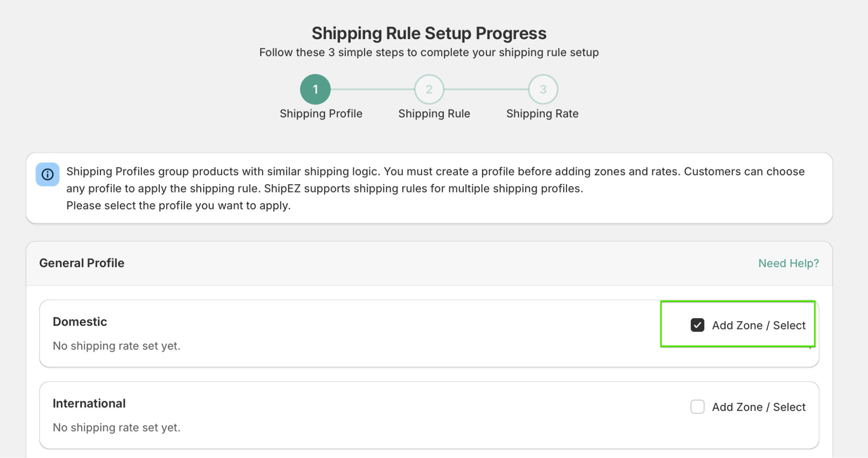Select step 1 circle in progress tracker
Viewport: 868px width, 458px height.
pos(315,89)
